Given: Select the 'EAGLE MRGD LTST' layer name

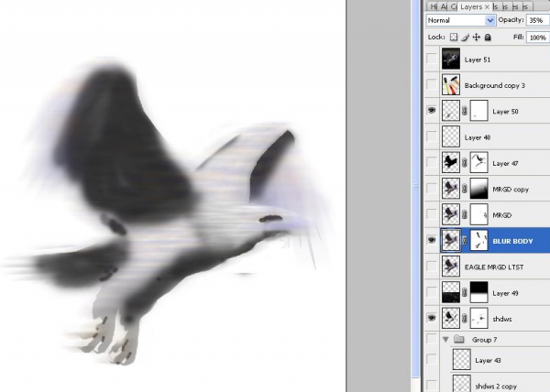Looking at the screenshot, I should [494, 267].
